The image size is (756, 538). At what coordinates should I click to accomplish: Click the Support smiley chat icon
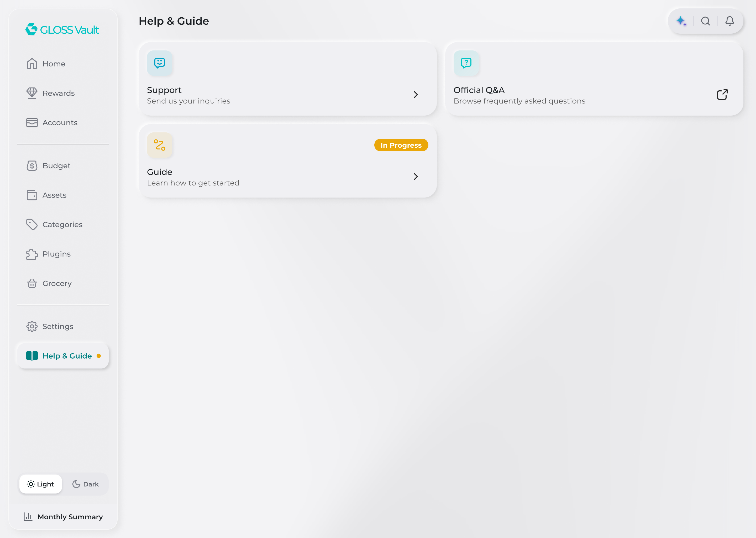(160, 63)
